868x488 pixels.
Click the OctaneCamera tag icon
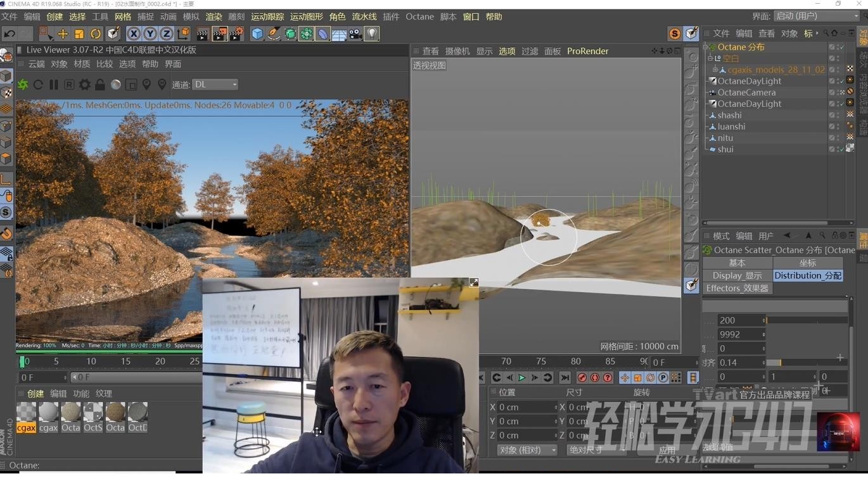coord(850,92)
